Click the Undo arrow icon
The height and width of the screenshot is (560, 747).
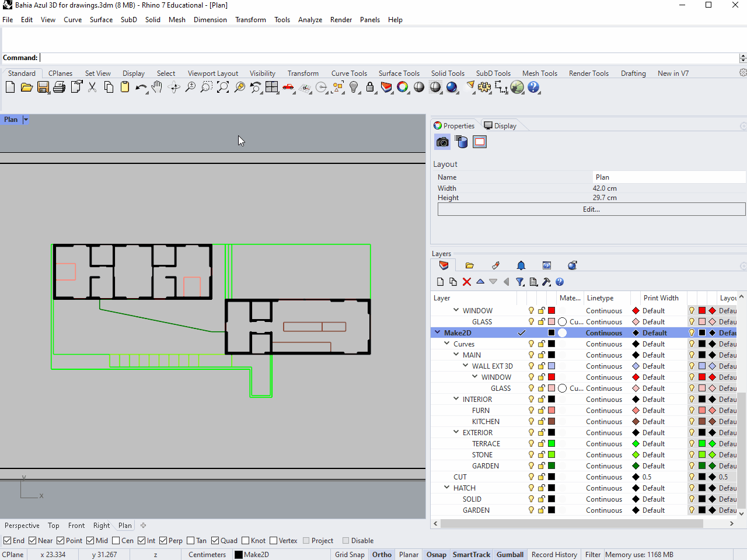[140, 87]
